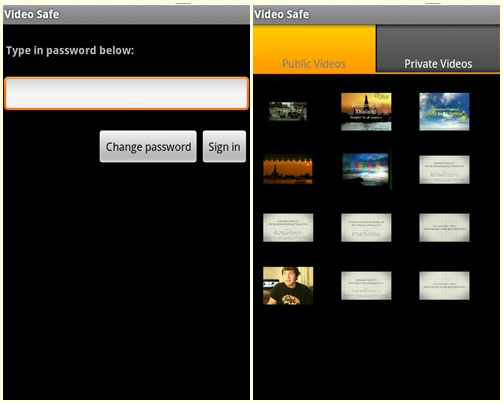The height and width of the screenshot is (403, 503).
Task: Select the blue sky clouds video thumbnail
Action: click(x=444, y=112)
